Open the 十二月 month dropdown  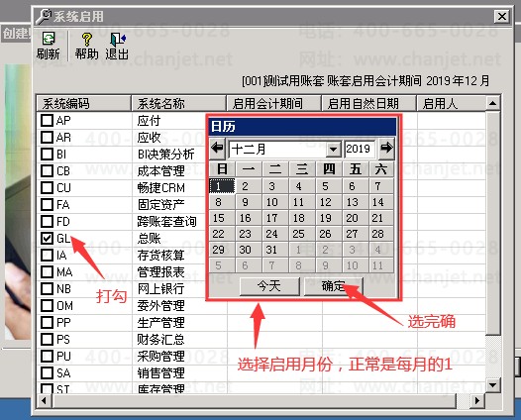[333, 149]
